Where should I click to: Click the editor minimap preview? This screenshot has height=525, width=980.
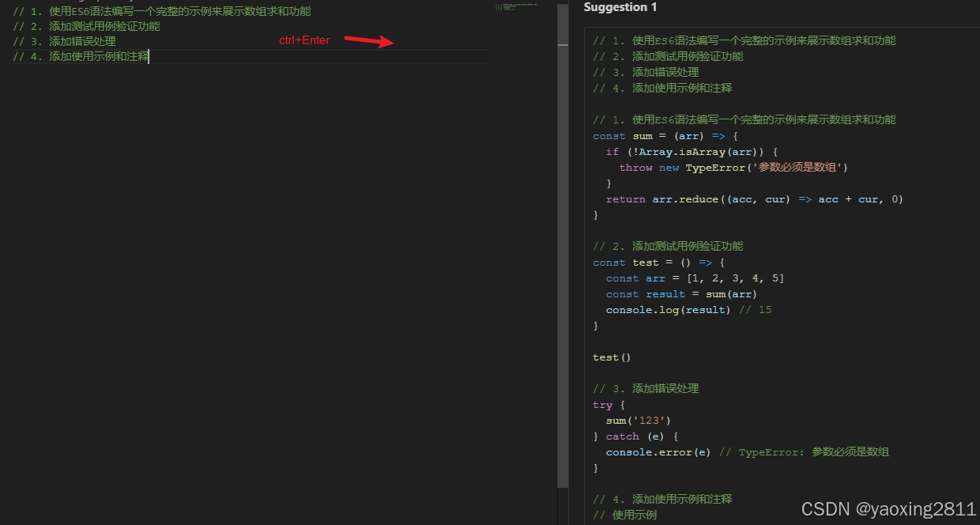coord(515,7)
